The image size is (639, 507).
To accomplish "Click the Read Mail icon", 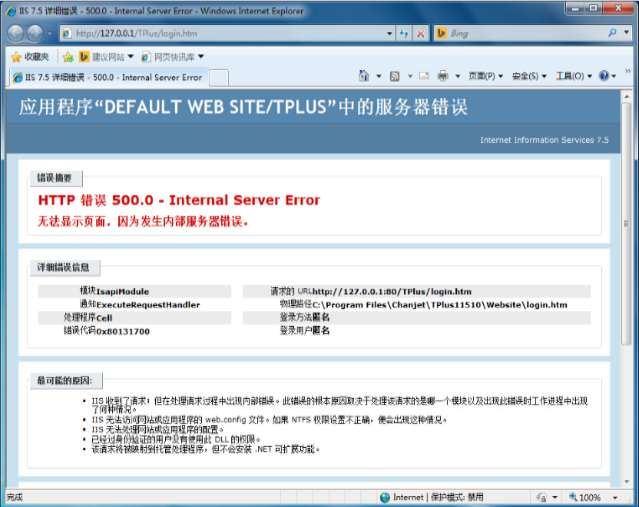I will pyautogui.click(x=424, y=76).
